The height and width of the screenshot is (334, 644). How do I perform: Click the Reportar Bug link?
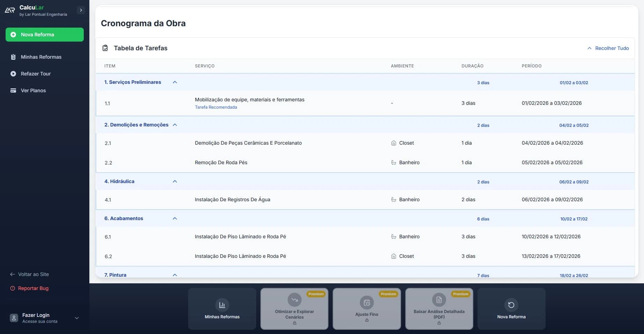[x=33, y=288]
